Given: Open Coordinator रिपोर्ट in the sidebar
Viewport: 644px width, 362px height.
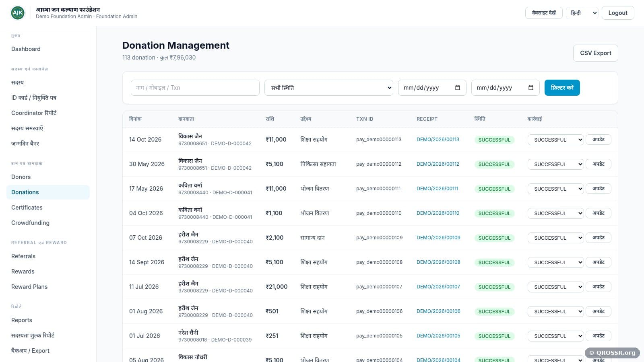Looking at the screenshot, I should [34, 113].
